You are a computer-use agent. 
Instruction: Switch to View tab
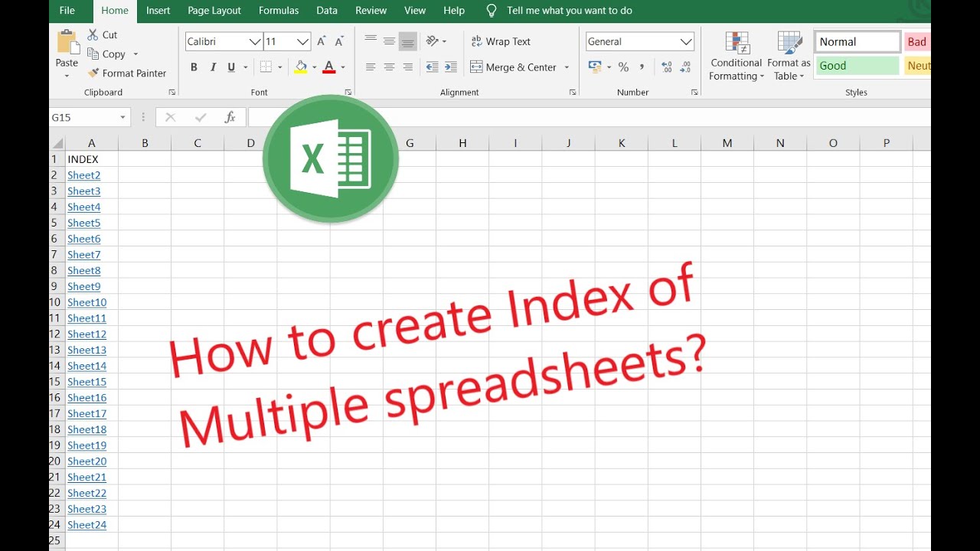coord(415,11)
